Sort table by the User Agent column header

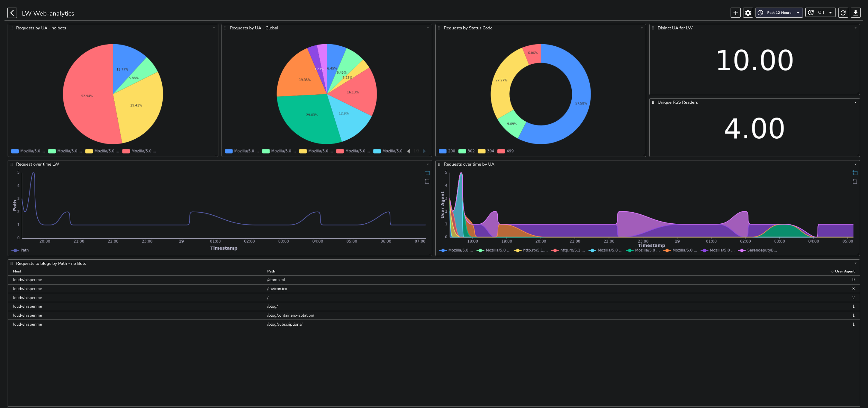pyautogui.click(x=842, y=271)
